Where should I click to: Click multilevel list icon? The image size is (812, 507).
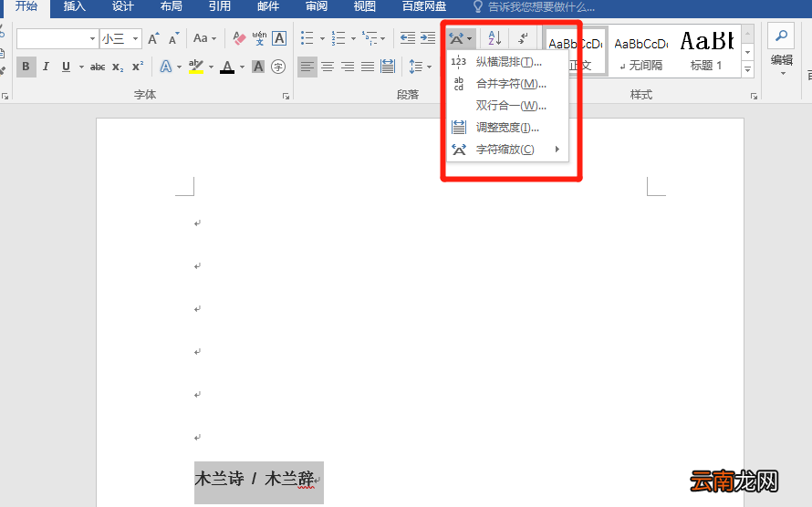point(370,38)
